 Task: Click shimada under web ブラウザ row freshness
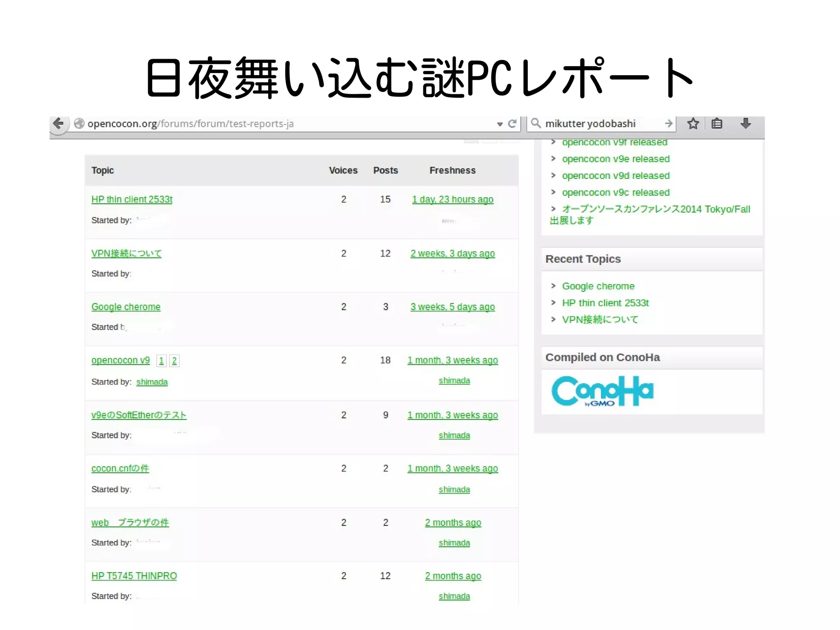click(x=454, y=543)
